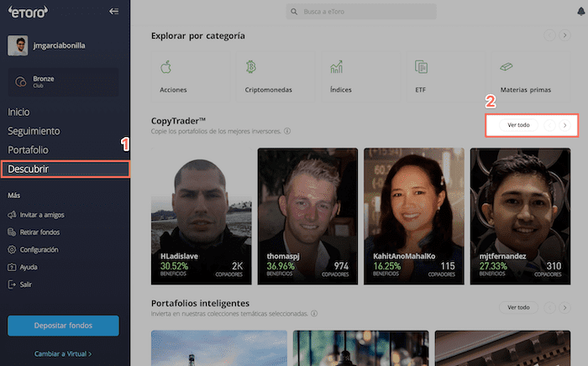Click the jmgarciabonilla username
Viewport: 588px width, 366px height.
coord(60,45)
